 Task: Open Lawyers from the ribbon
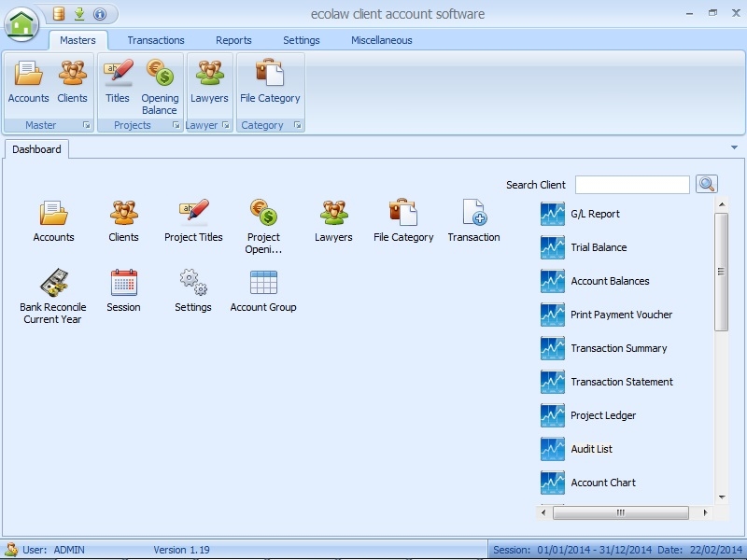209,75
